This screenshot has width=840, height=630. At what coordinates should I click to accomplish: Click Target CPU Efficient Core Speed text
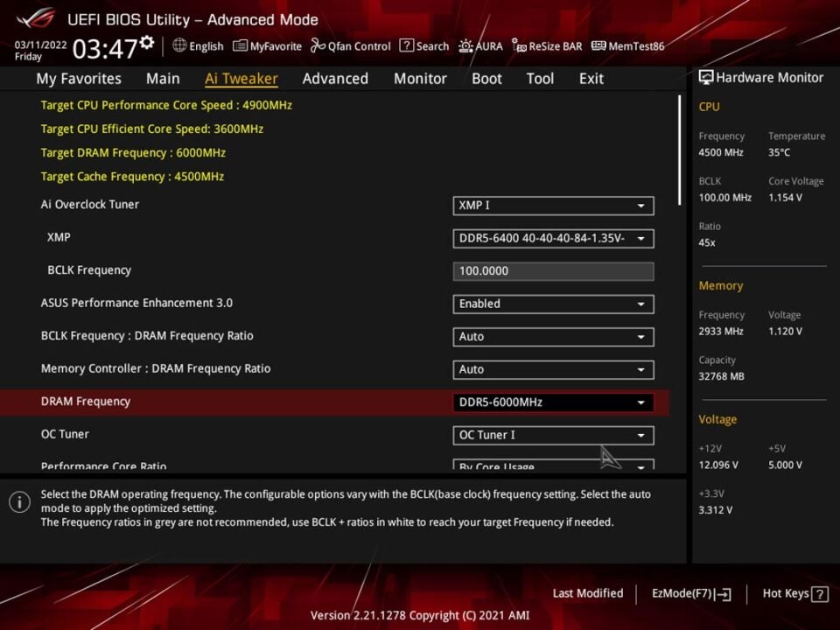(152, 129)
